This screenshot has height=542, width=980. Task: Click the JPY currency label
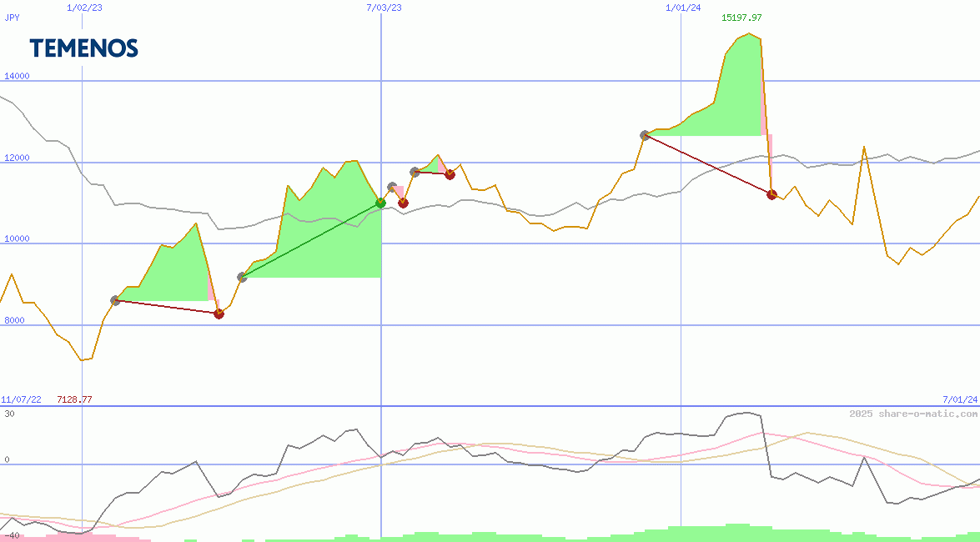point(13,18)
